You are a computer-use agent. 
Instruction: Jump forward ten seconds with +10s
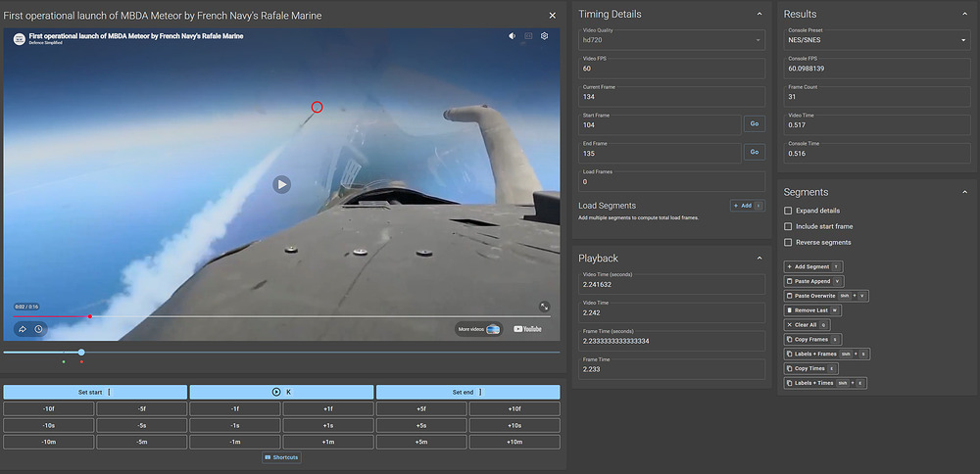514,425
